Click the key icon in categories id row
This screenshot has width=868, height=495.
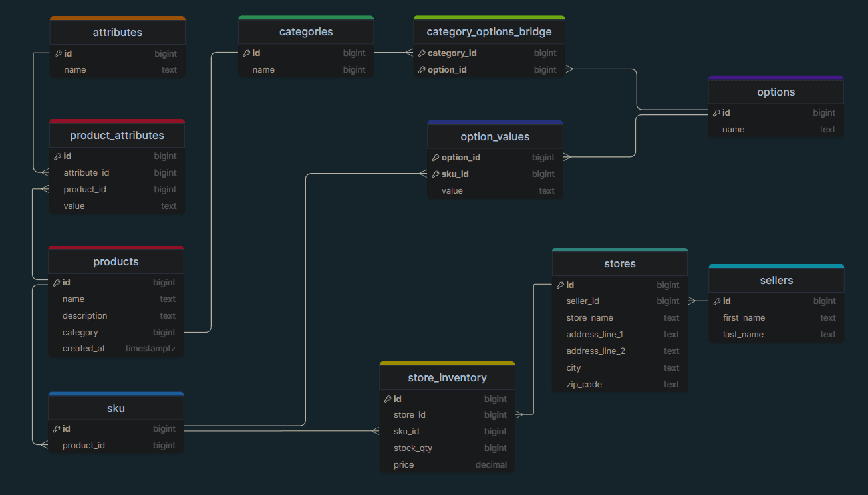pyautogui.click(x=246, y=53)
